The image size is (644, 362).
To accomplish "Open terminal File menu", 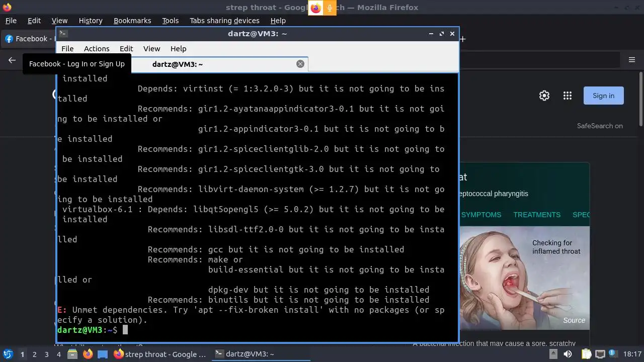I will (x=67, y=49).
